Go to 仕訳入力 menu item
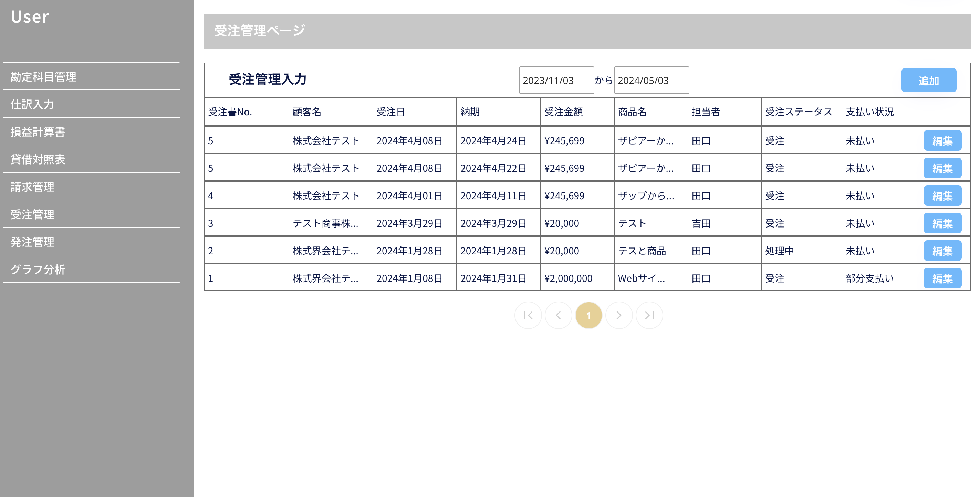980x497 pixels. [x=32, y=104]
